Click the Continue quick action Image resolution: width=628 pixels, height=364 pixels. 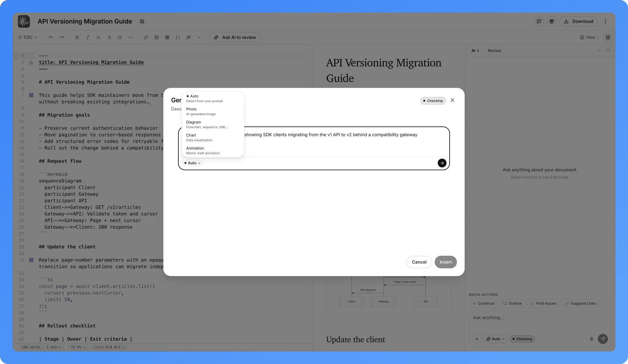(x=483, y=303)
